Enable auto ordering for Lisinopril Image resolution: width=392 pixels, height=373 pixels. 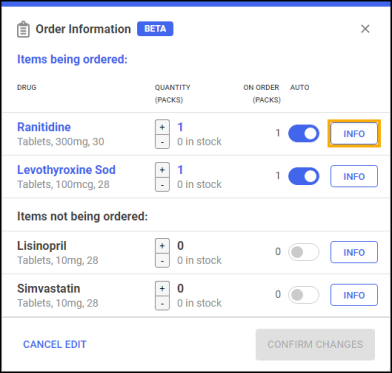tap(304, 252)
